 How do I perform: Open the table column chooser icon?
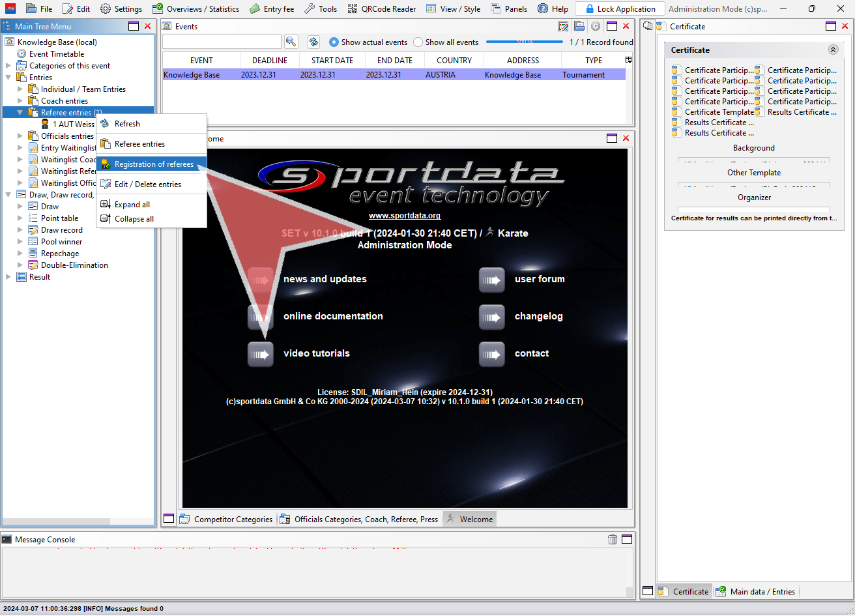pyautogui.click(x=628, y=60)
